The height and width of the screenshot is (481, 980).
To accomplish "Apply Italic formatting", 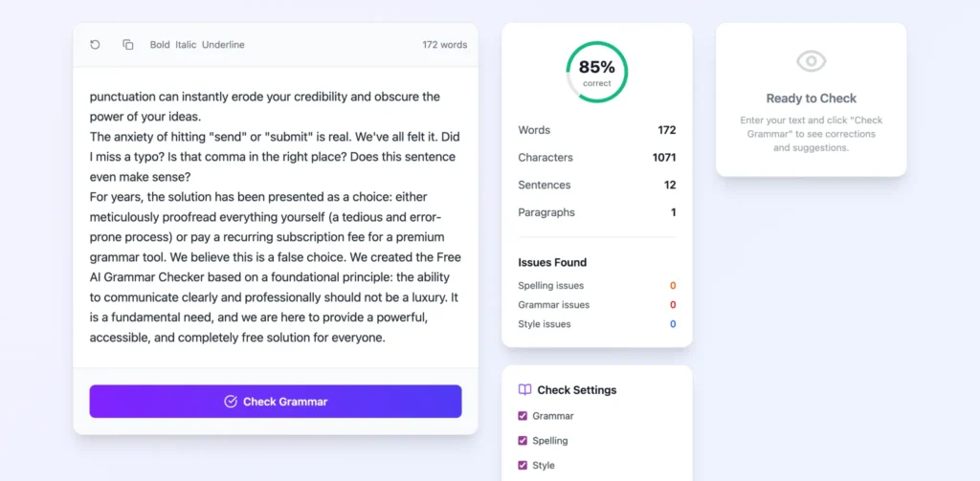I will (186, 45).
